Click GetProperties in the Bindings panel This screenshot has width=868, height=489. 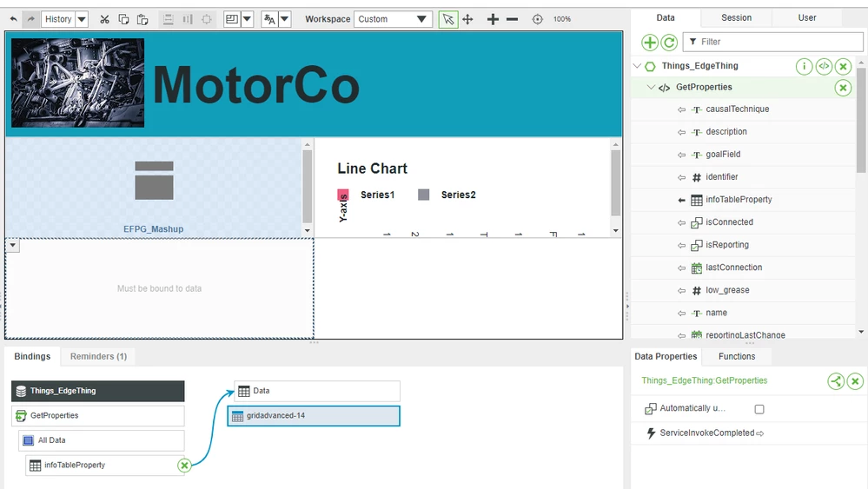(x=98, y=416)
